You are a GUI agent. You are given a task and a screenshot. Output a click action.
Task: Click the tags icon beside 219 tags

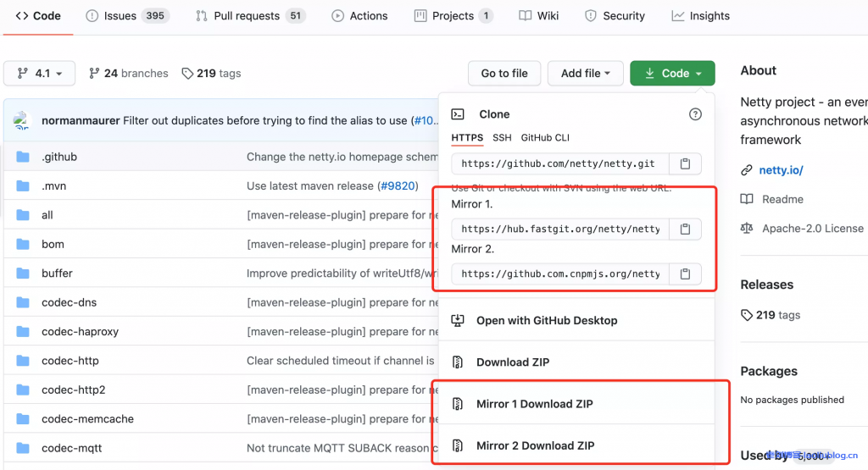coord(187,74)
